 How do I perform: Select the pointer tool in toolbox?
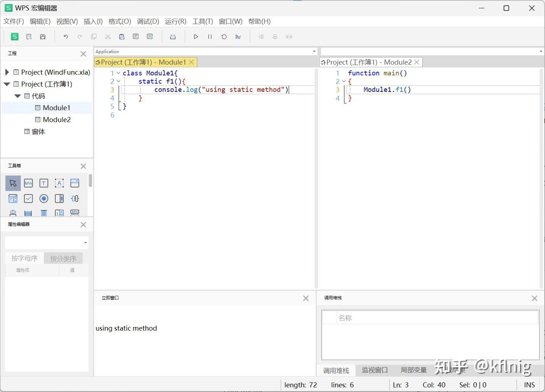point(13,183)
